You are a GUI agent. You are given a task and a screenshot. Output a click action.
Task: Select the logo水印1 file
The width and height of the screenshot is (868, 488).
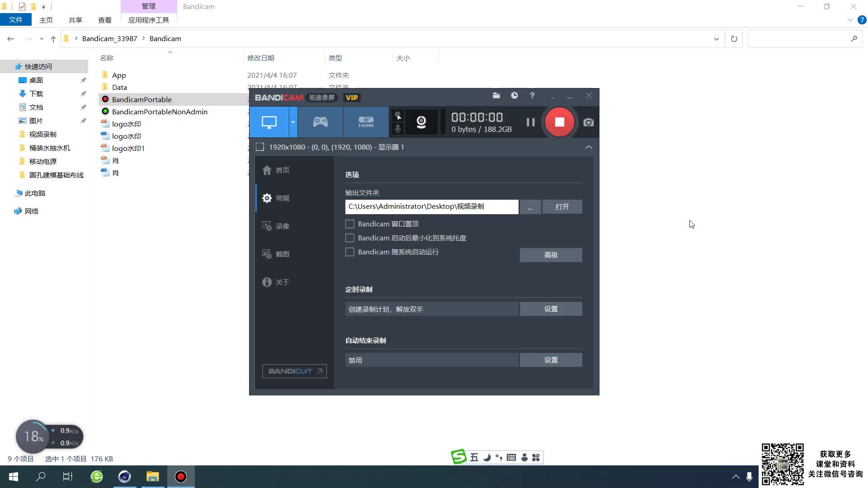128,148
